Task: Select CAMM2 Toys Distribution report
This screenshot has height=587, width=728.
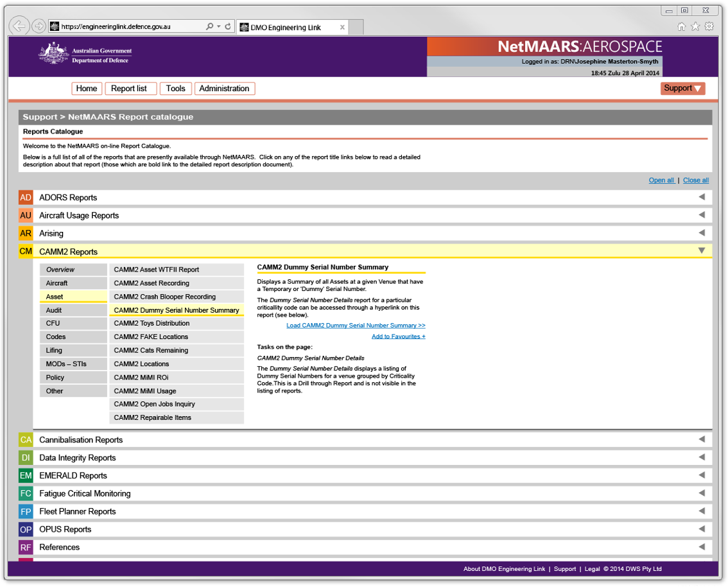Action: click(177, 323)
